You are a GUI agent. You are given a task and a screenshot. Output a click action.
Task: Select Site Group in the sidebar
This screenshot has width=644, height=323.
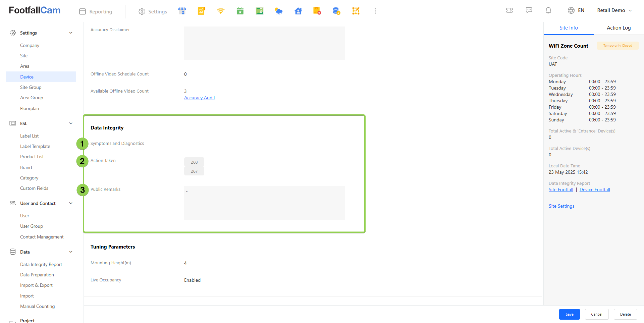(x=31, y=87)
